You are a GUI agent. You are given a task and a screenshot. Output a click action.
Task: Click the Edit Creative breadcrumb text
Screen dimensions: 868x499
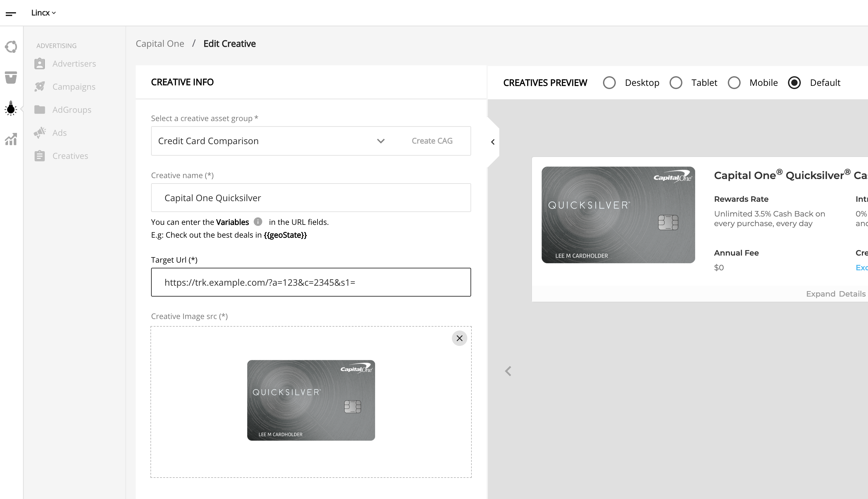pos(229,44)
